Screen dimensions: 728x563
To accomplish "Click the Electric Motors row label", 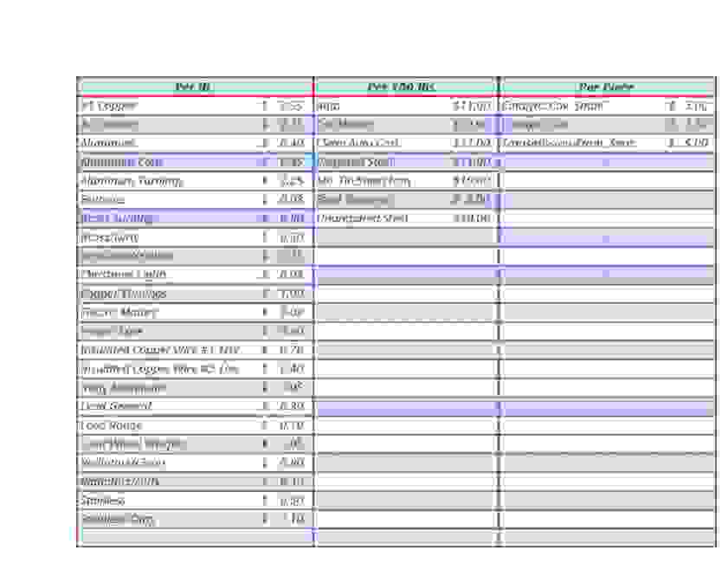I will tap(119, 313).
